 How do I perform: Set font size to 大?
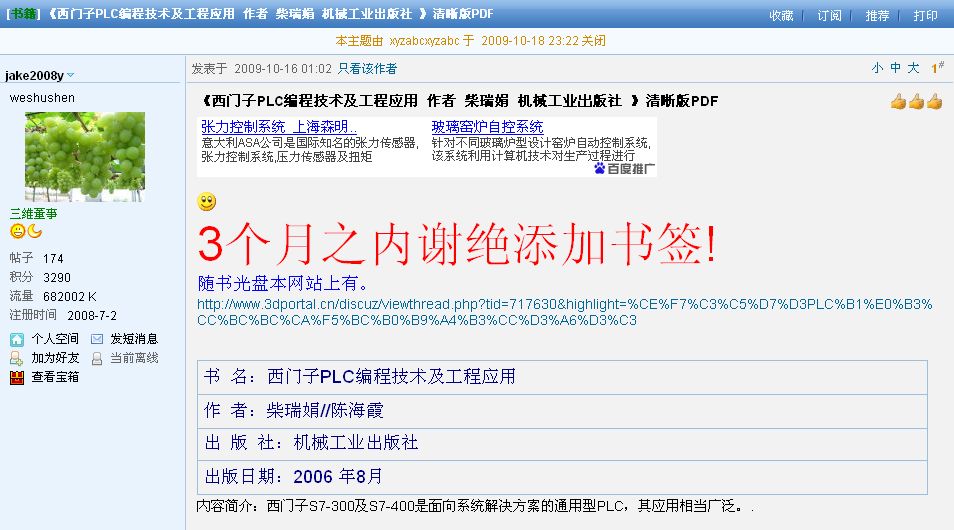tap(913, 68)
